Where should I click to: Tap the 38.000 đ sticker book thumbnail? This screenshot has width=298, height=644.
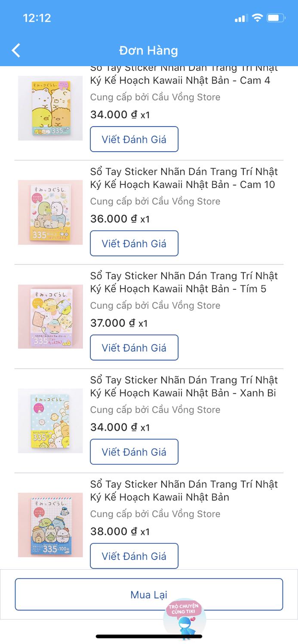tap(49, 525)
